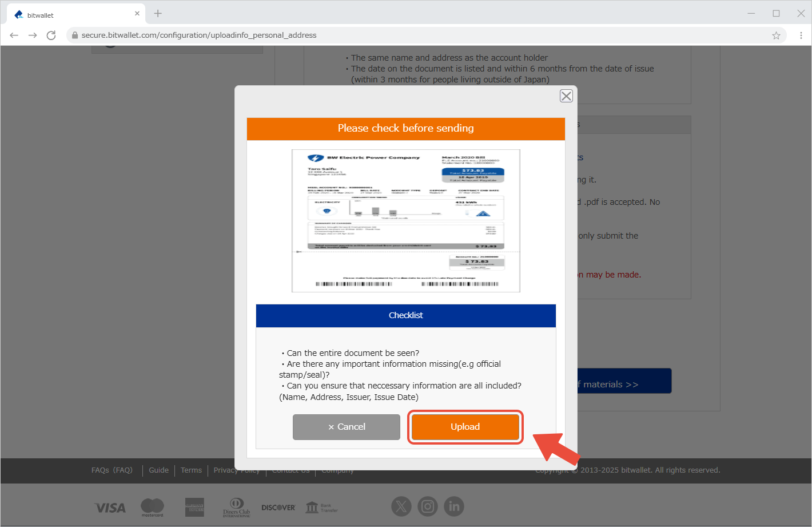The image size is (812, 527).
Task: Click the utility bill preview thumbnail
Action: point(405,221)
